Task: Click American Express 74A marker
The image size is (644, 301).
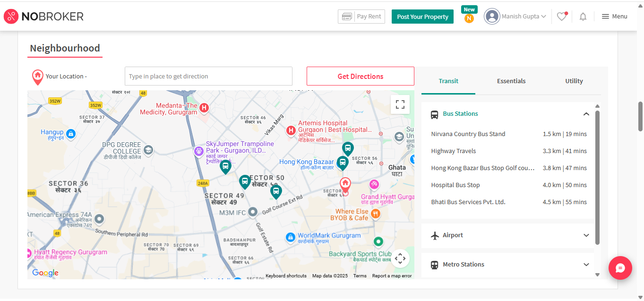Action: pos(99,219)
